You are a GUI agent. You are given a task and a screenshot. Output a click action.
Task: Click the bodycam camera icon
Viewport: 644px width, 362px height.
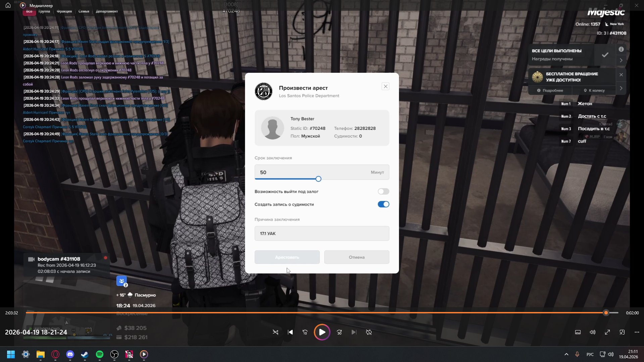[x=31, y=259]
